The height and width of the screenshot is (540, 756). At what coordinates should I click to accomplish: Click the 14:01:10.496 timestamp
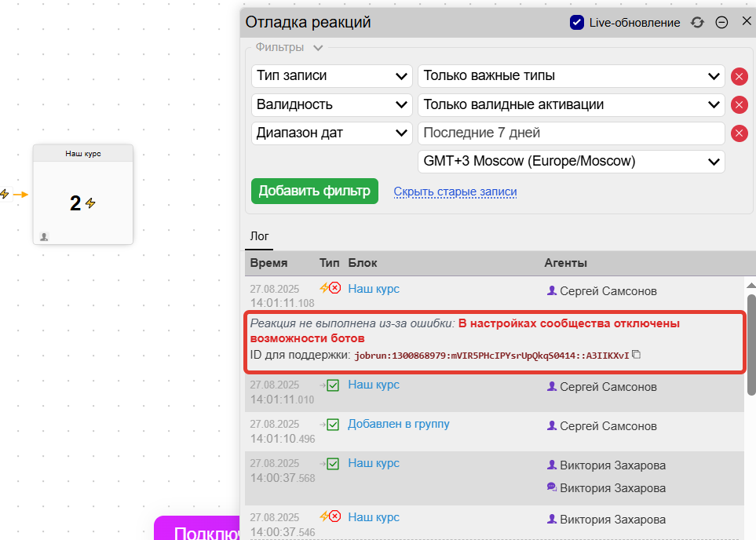282,432
